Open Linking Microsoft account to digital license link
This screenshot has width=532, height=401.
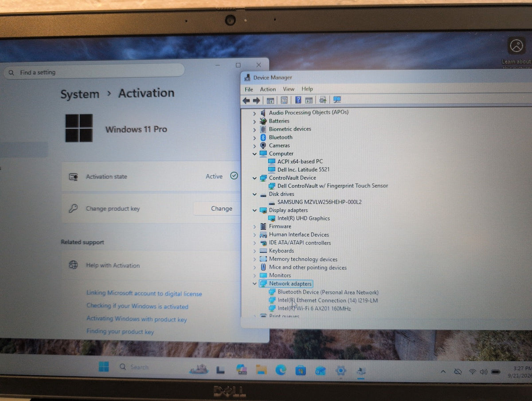[x=144, y=294]
